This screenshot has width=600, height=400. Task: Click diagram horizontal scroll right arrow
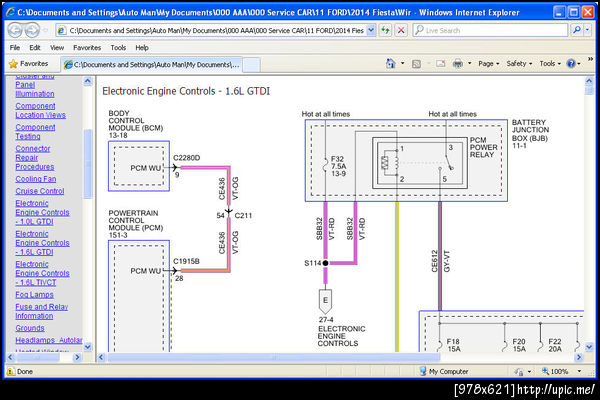pos(579,357)
